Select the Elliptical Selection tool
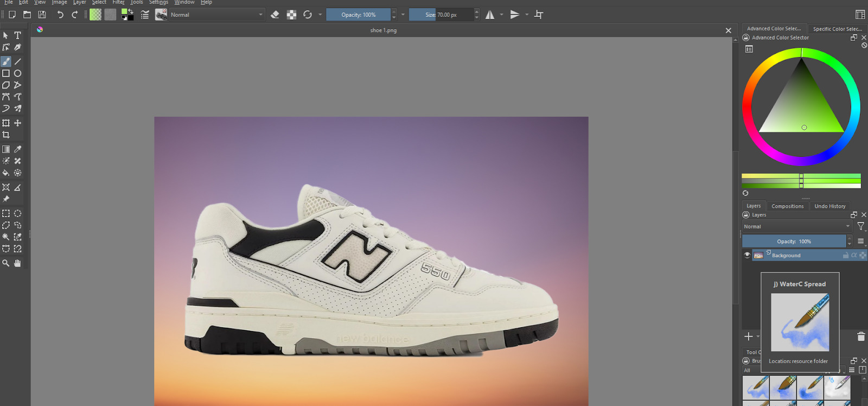The height and width of the screenshot is (406, 868). pos(18,213)
